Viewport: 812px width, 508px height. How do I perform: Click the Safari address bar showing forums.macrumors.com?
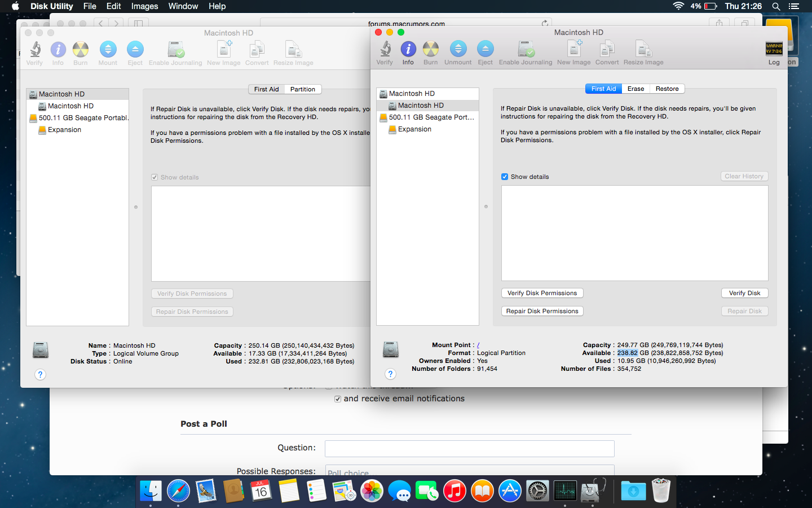pos(406,24)
